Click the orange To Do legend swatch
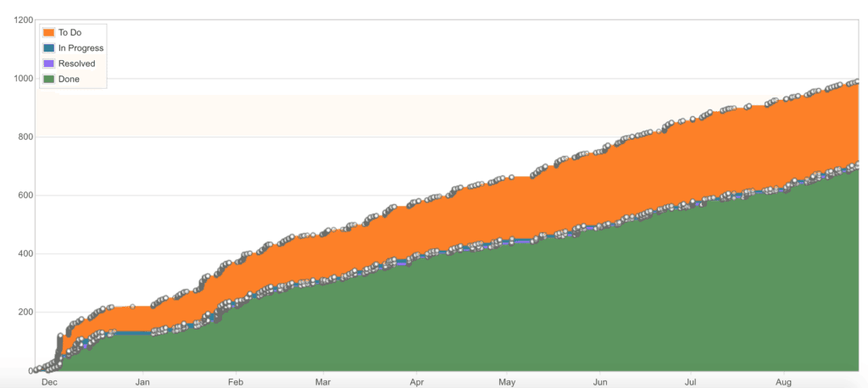Viewport: 868px width, 388px height. [48, 32]
